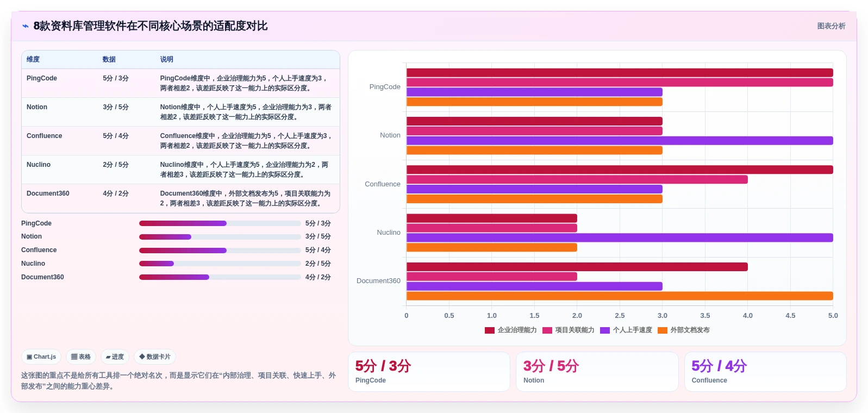868x413 pixels.
Task: Click the 4分 / 2分 value in Document360 table row
Action: [116, 193]
